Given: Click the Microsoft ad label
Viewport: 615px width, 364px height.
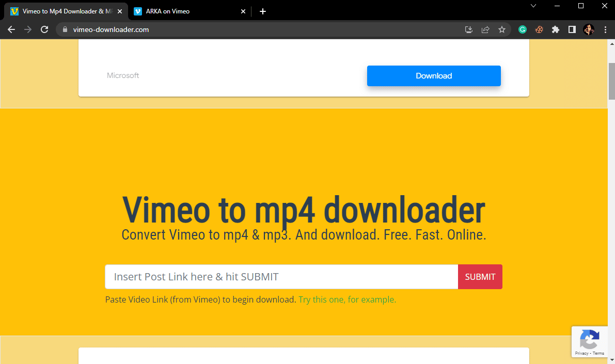Looking at the screenshot, I should point(123,75).
